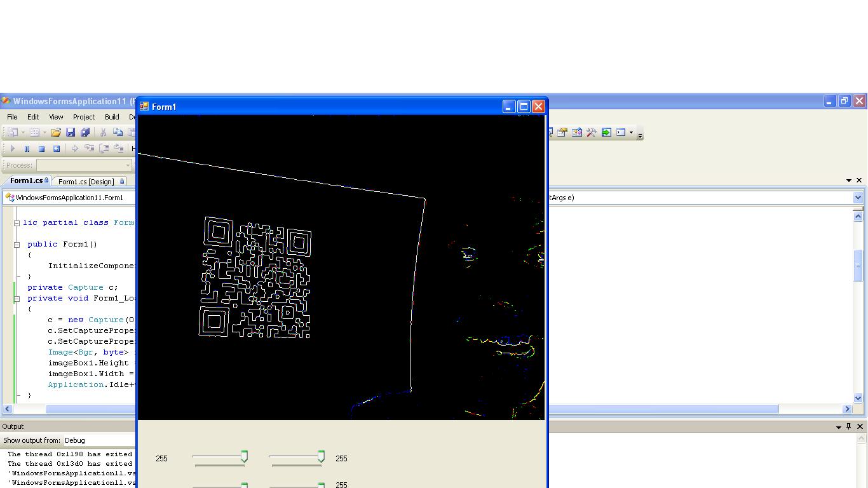Collapse the partial class Form1 region
This screenshot has height=488, width=868.
point(17,223)
